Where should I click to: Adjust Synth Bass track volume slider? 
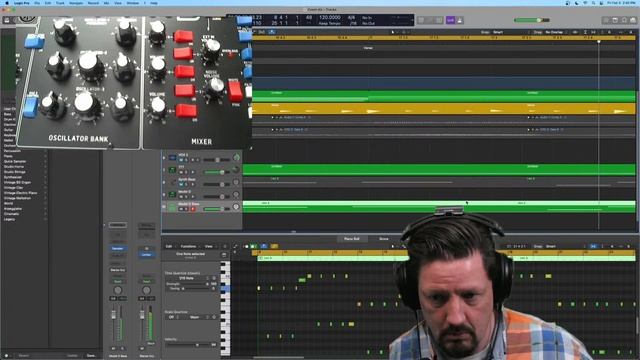(216, 184)
